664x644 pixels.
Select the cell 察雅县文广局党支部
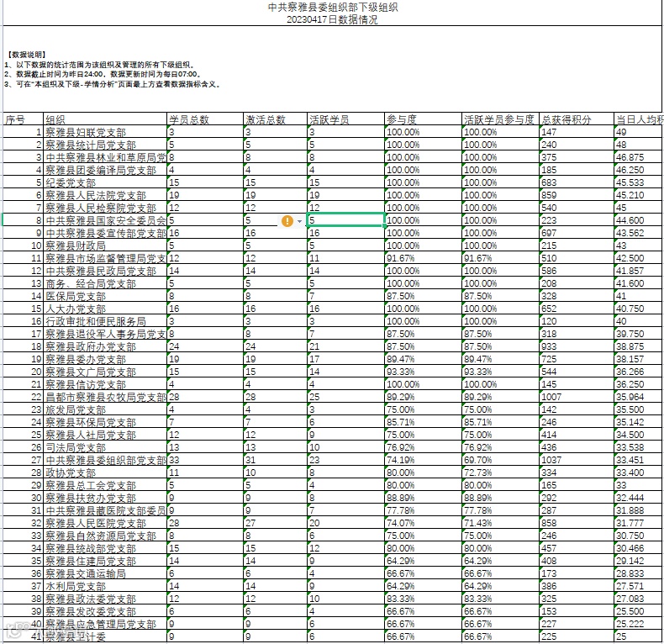(105, 372)
